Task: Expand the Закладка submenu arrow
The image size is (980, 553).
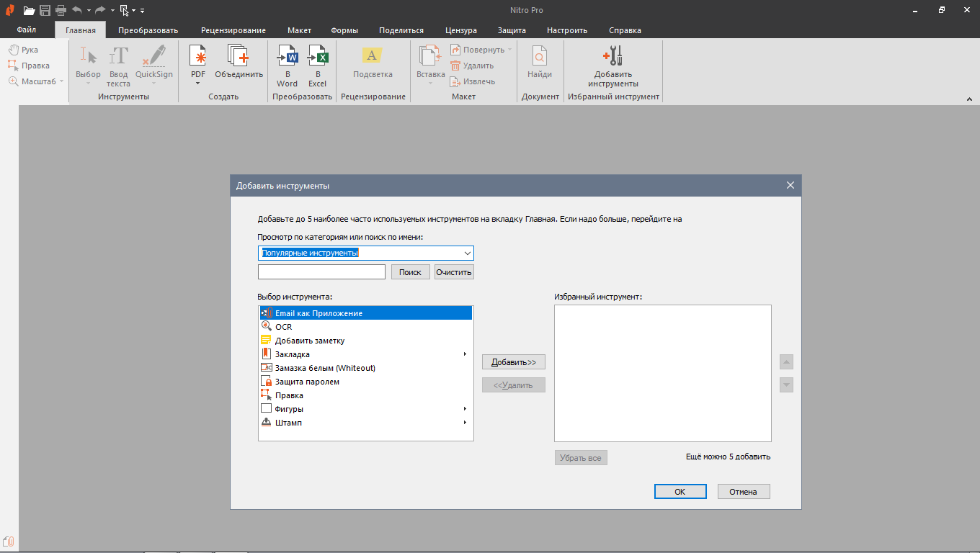Action: [x=465, y=354]
